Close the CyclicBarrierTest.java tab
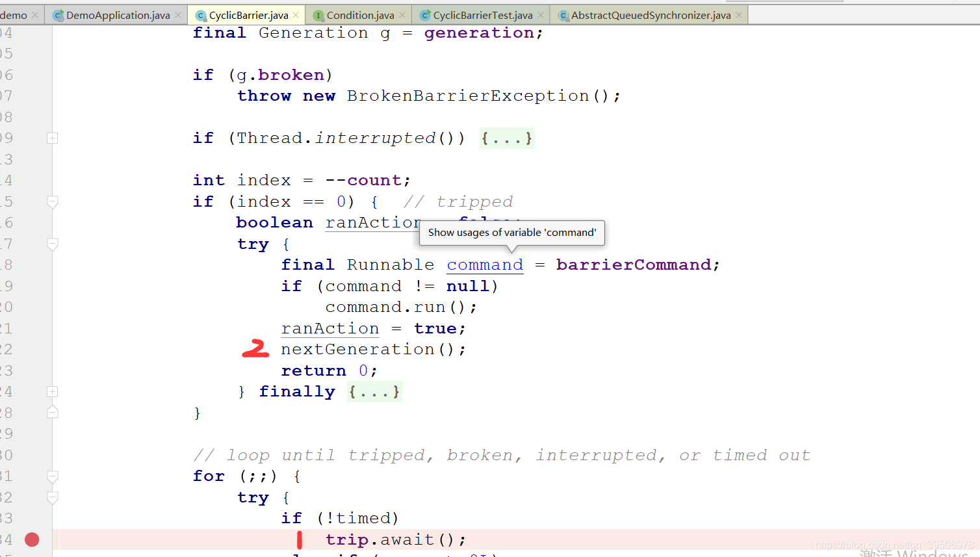This screenshot has width=980, height=557. click(541, 15)
